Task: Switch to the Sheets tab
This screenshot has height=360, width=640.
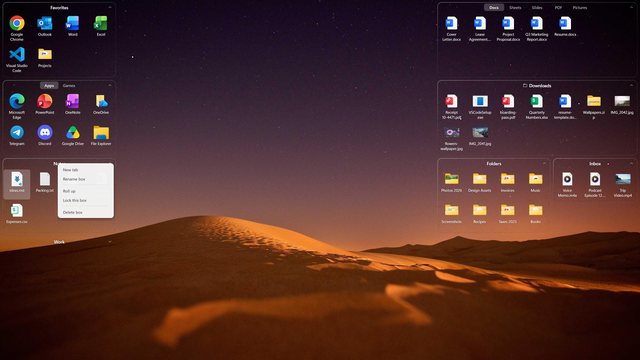Action: coord(515,8)
